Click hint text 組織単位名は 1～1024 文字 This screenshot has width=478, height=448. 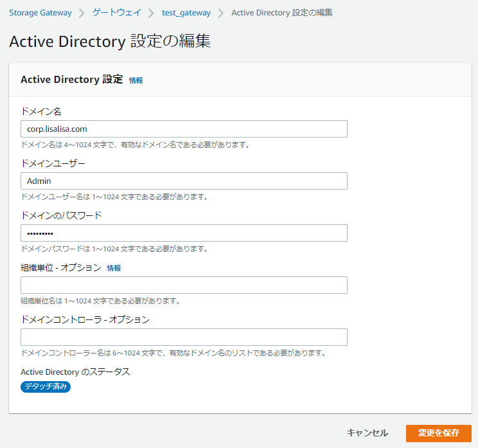[101, 301]
